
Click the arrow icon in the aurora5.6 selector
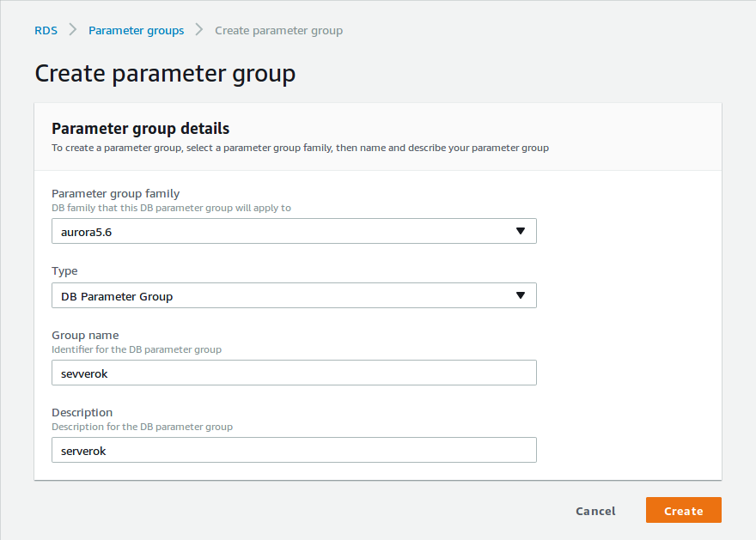point(520,231)
